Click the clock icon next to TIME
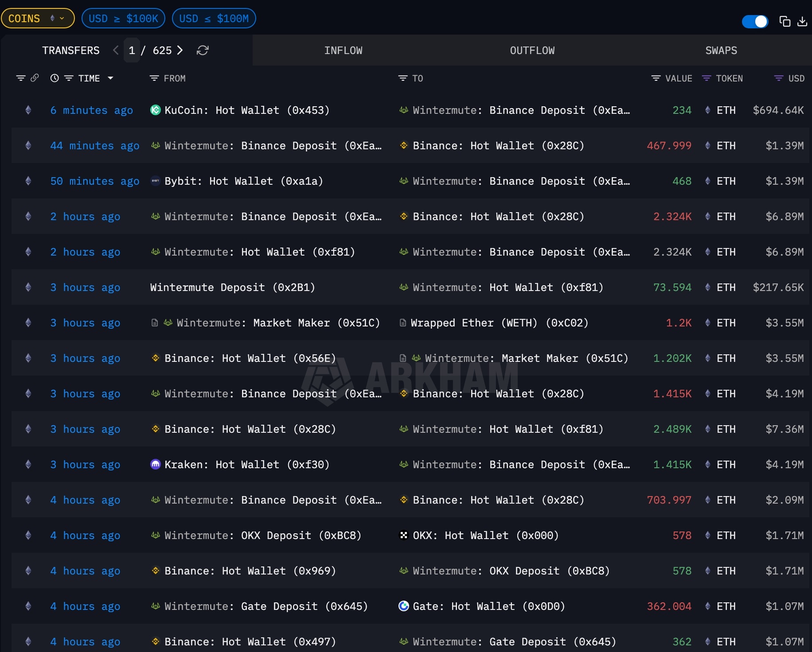The image size is (812, 652). (x=54, y=78)
